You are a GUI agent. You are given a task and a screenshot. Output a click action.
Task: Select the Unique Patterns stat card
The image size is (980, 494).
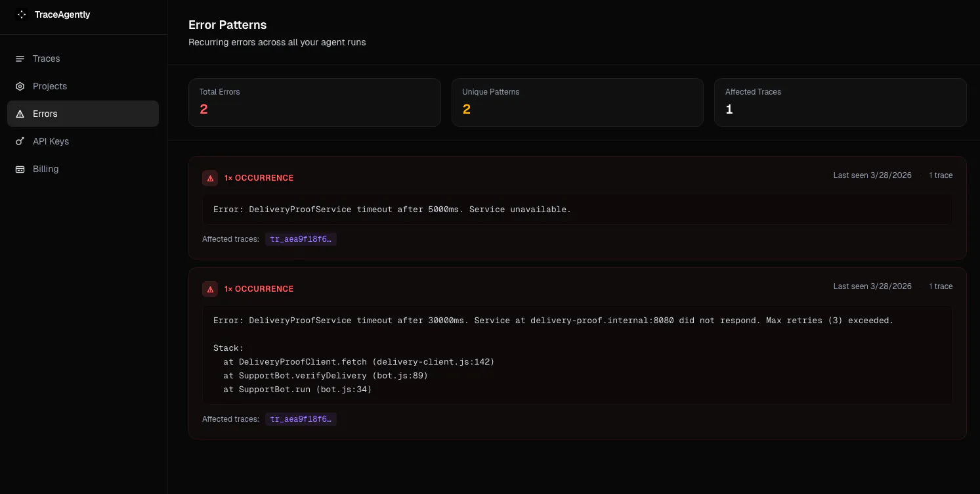[x=578, y=102]
